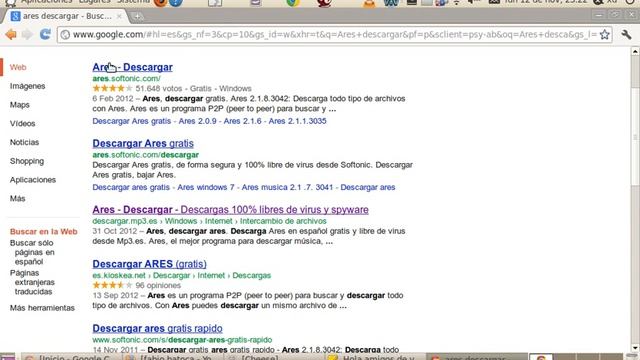640x360 pixels.
Task: Click the '96 opiniones' rating text
Action: pos(158,285)
